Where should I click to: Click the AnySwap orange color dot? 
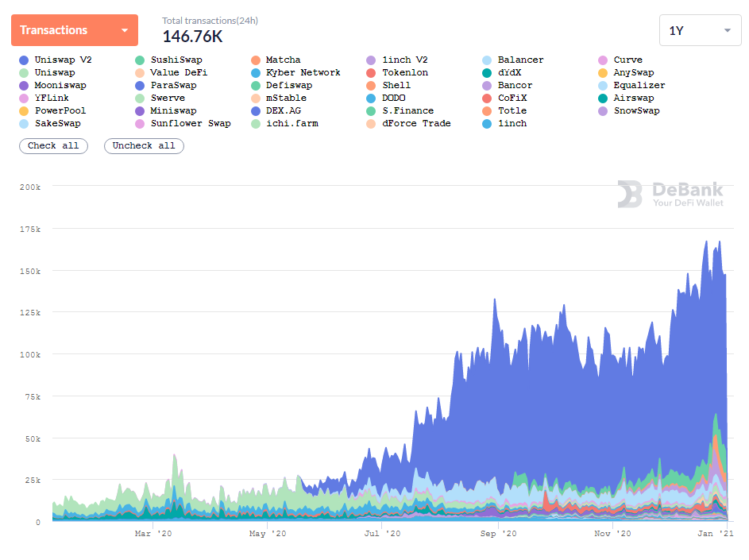(603, 73)
